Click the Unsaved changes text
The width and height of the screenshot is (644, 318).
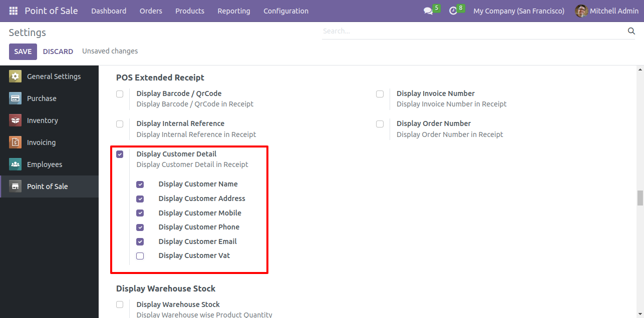click(110, 51)
